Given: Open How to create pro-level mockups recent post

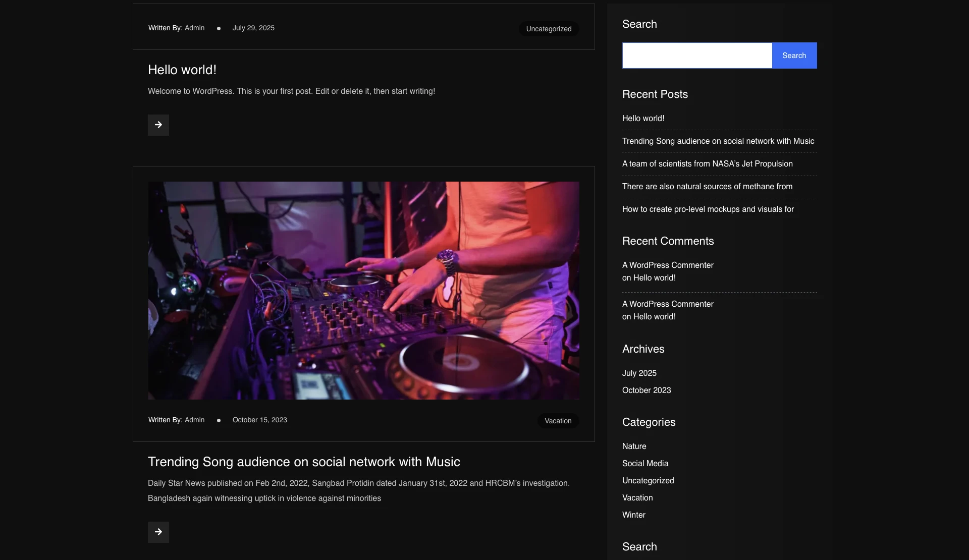Looking at the screenshot, I should tap(708, 209).
